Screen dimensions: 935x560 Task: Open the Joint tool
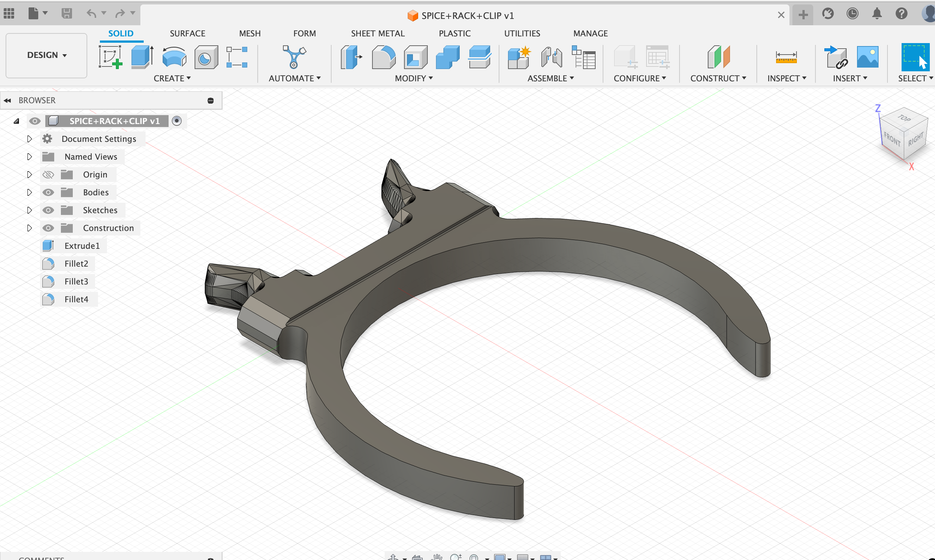click(x=551, y=57)
